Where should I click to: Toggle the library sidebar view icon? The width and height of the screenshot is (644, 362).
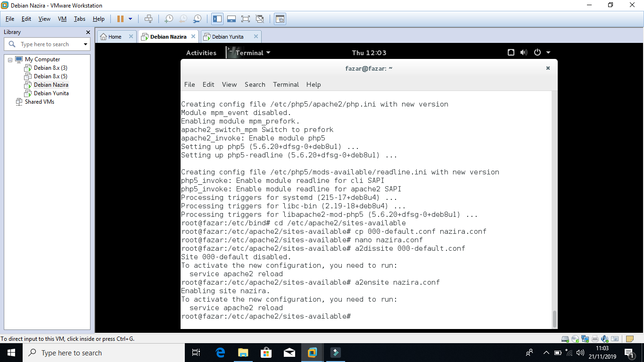coord(217,19)
